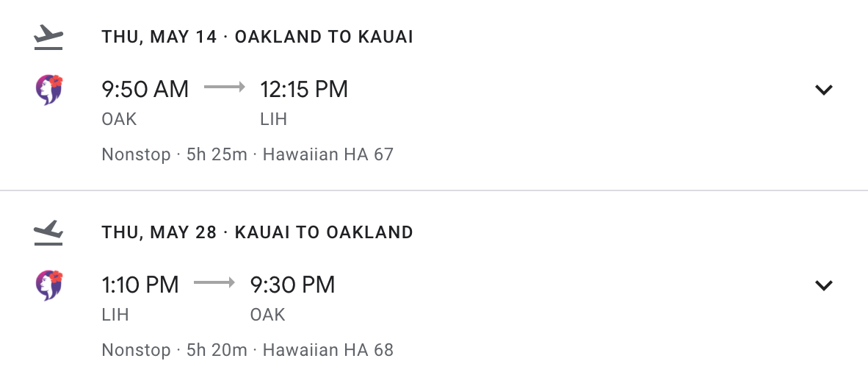Expand the Oakland to Kauai flight details
Screen dimensions: 868x375
pos(824,90)
